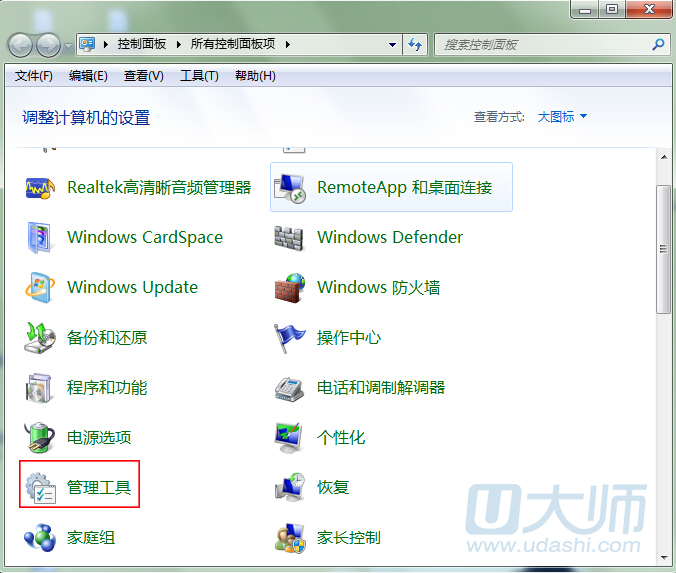Open 管理工具 gear icon
The height and width of the screenshot is (573, 676).
coord(41,488)
